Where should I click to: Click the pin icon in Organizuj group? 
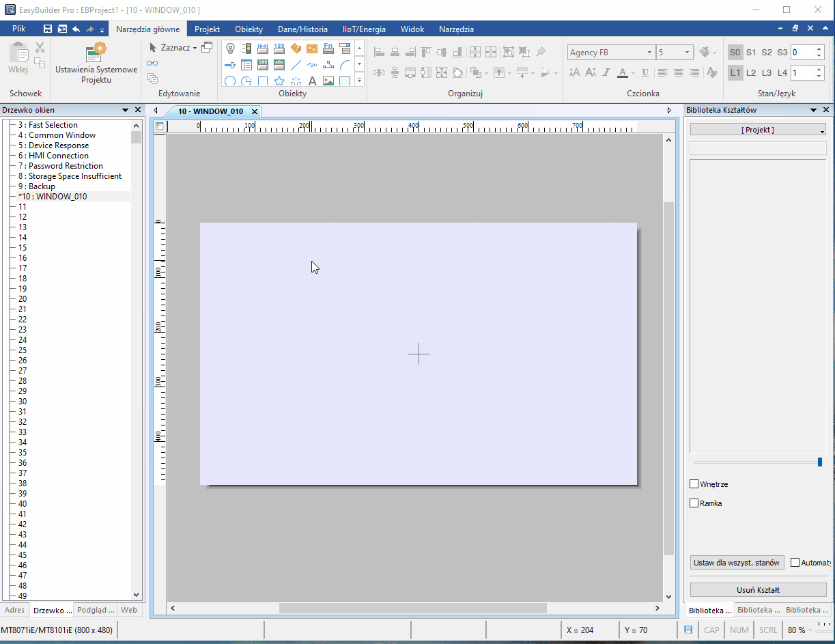pyautogui.click(x=541, y=52)
